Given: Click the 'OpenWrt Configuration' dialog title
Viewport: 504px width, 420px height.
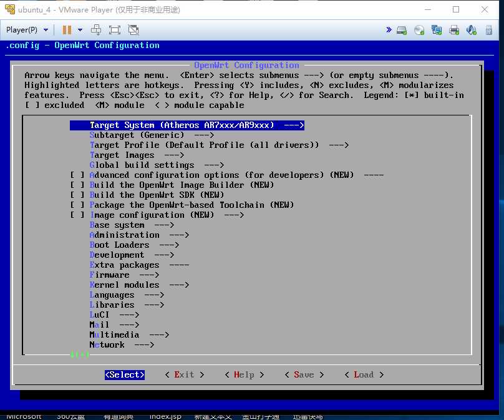Looking at the screenshot, I should (x=246, y=65).
